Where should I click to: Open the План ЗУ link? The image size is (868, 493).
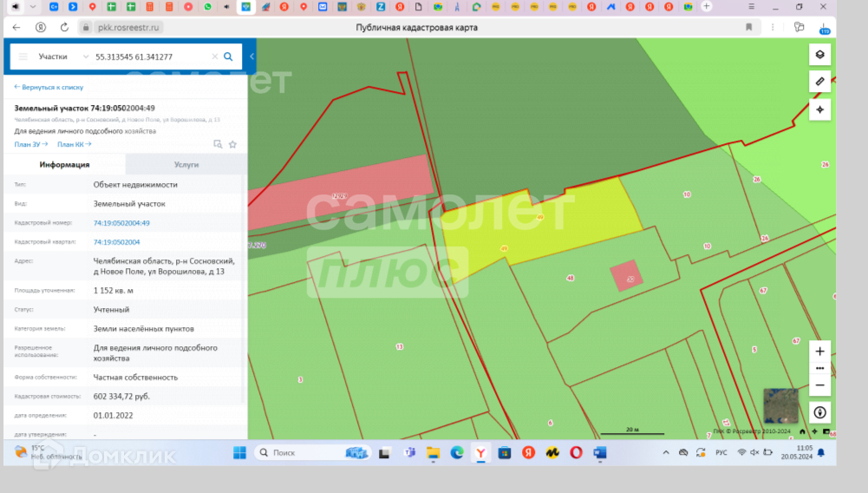31,144
